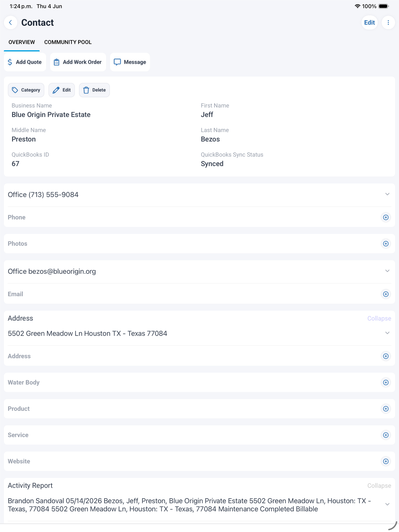
Task: Tap the bezos@blueorigin.org email text
Action: point(62,271)
